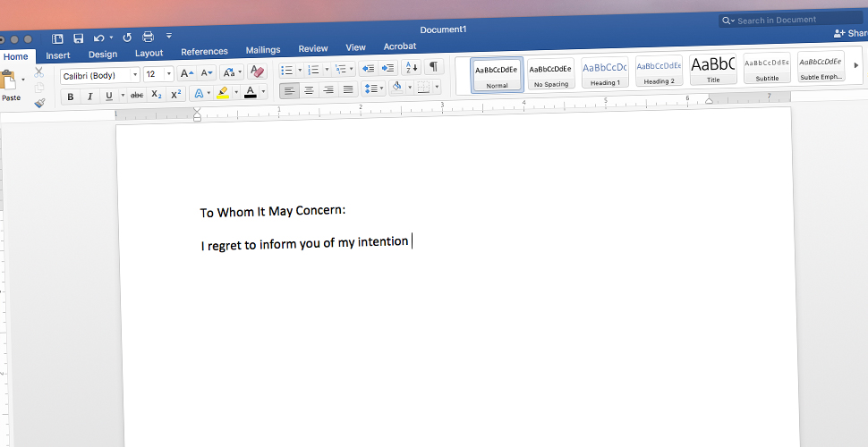The height and width of the screenshot is (447, 868).
Task: Click the Cut scissors icon
Action: click(39, 72)
